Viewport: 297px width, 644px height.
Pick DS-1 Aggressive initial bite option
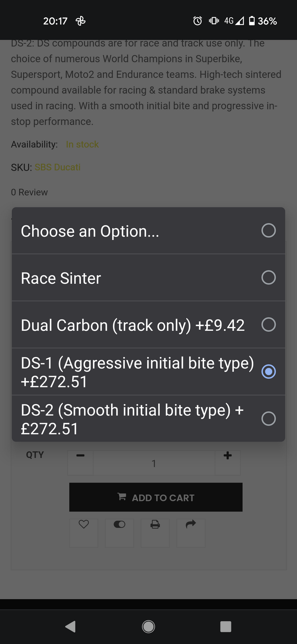148,372
